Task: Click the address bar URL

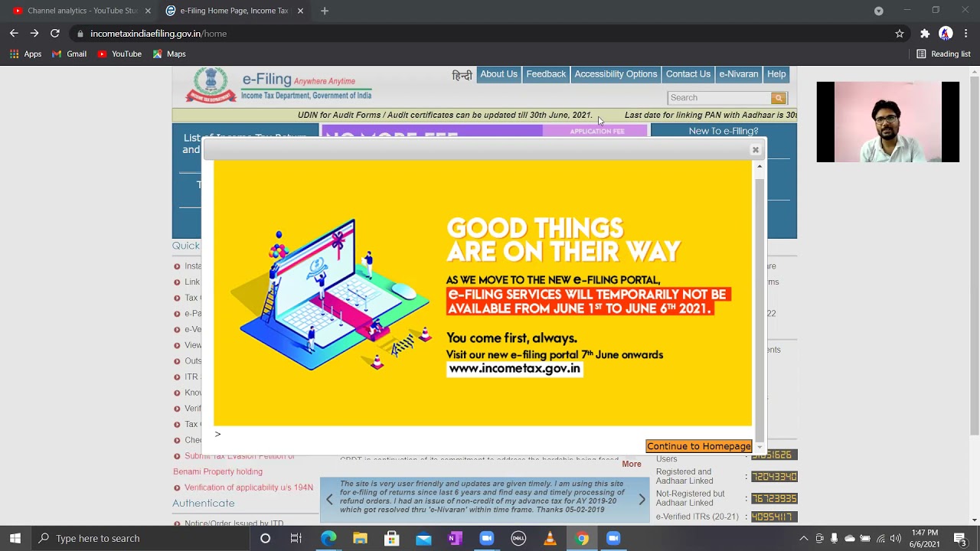Action: [x=158, y=34]
